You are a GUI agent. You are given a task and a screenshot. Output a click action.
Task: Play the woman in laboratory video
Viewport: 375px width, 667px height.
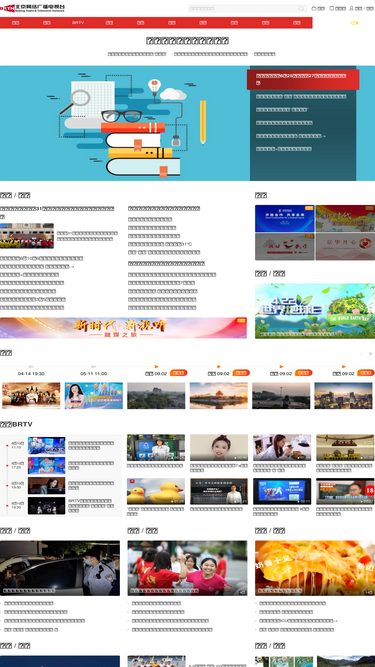(282, 448)
